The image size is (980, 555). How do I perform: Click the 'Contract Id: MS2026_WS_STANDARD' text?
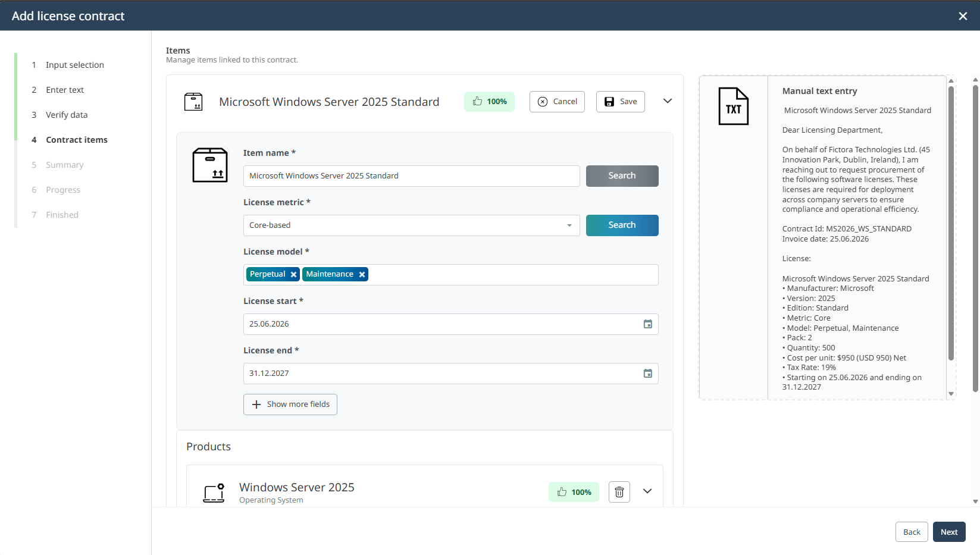click(847, 229)
